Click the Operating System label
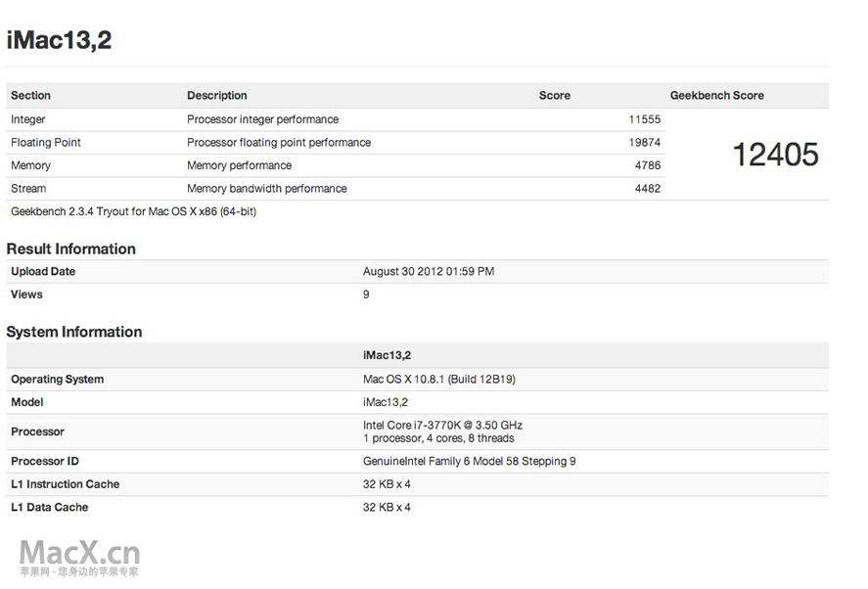 pyautogui.click(x=57, y=380)
